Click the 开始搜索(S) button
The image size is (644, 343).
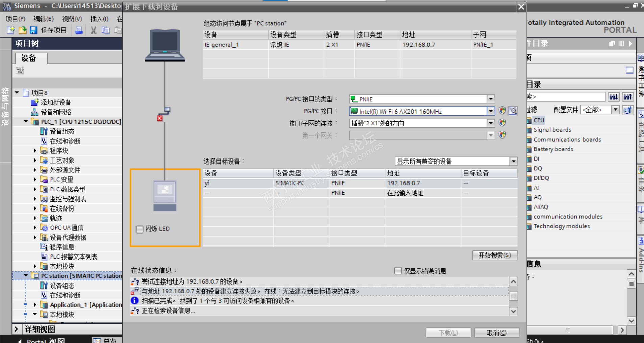(x=495, y=255)
